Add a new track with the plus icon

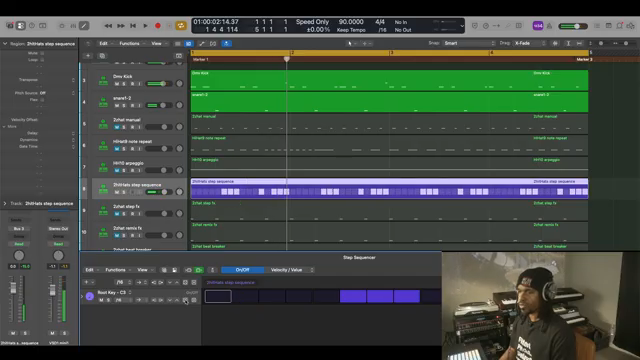tap(88, 56)
